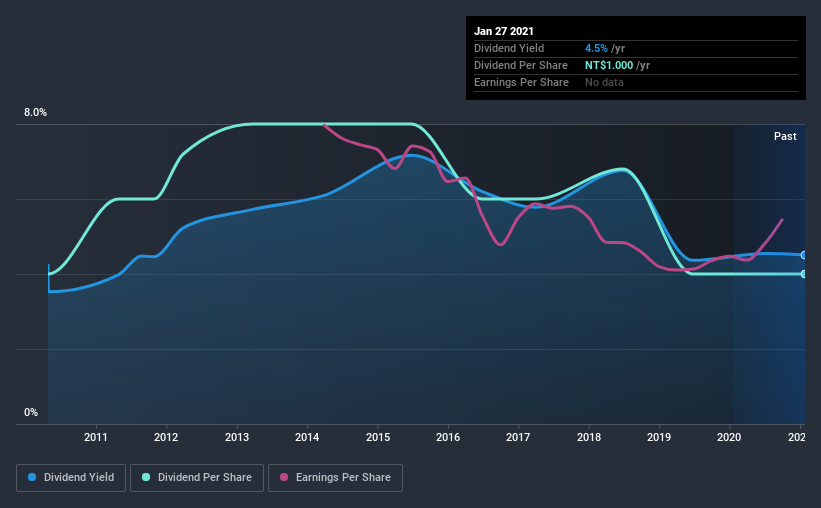The height and width of the screenshot is (508, 821).
Task: Click the Past region label
Action: 785,137
